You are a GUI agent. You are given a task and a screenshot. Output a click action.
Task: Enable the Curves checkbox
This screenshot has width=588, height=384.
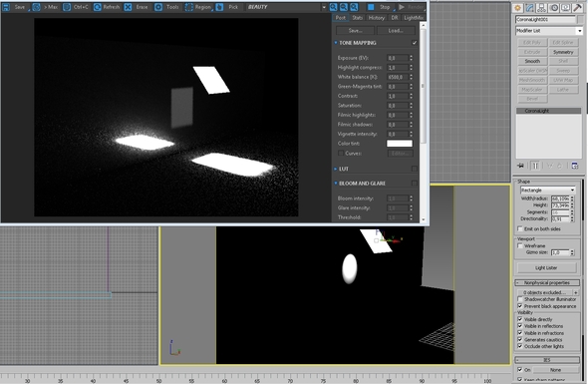(x=341, y=154)
